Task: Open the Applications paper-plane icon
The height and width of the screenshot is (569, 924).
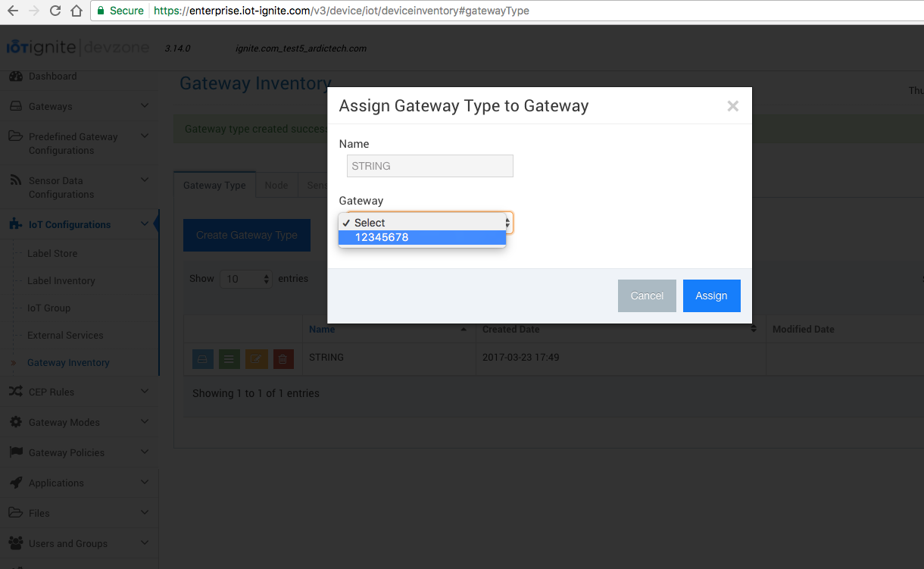Action: pos(17,483)
